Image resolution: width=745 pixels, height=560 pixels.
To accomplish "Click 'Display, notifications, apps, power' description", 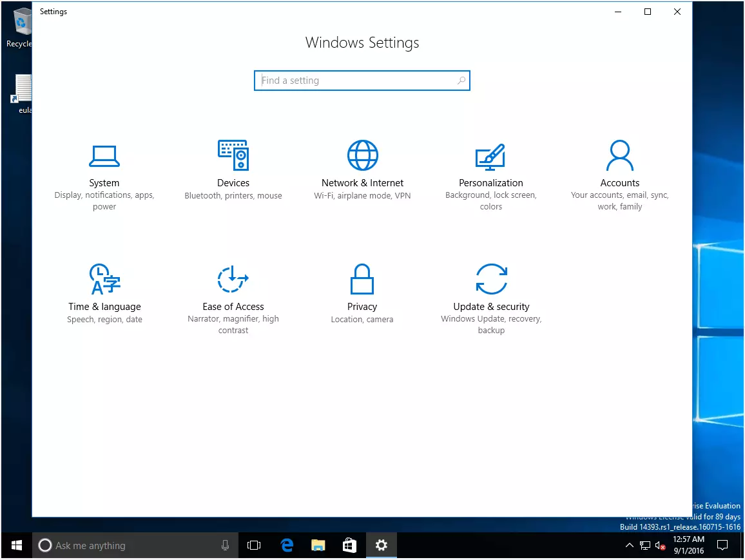I will click(x=104, y=201).
